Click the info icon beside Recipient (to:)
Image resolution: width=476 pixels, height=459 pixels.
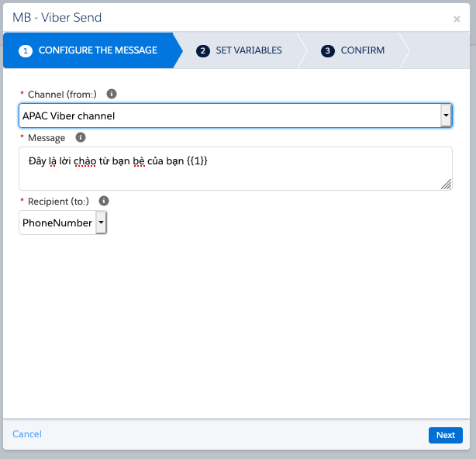click(104, 202)
